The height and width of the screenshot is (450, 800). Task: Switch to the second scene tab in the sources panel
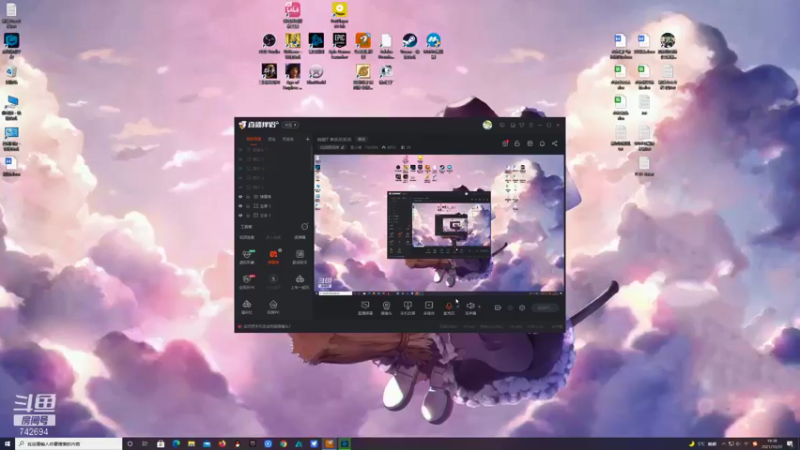coord(272,139)
